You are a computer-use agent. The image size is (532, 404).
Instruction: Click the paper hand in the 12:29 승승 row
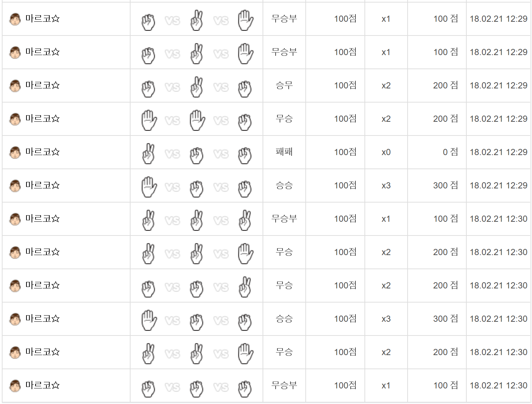[149, 187]
